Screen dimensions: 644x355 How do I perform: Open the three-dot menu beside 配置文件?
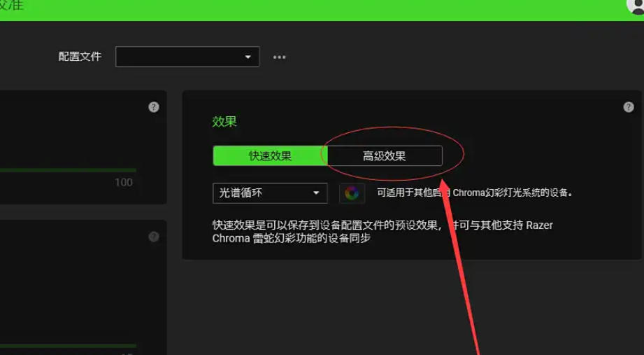[279, 57]
